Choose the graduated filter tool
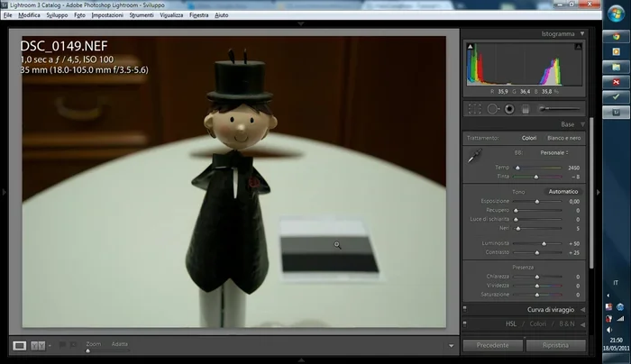The image size is (631, 364). 526,109
